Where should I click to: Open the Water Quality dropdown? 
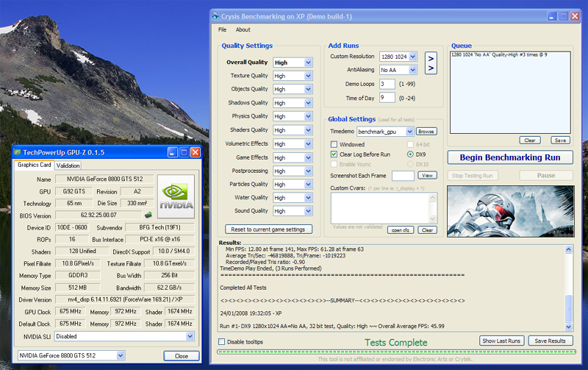(308, 198)
